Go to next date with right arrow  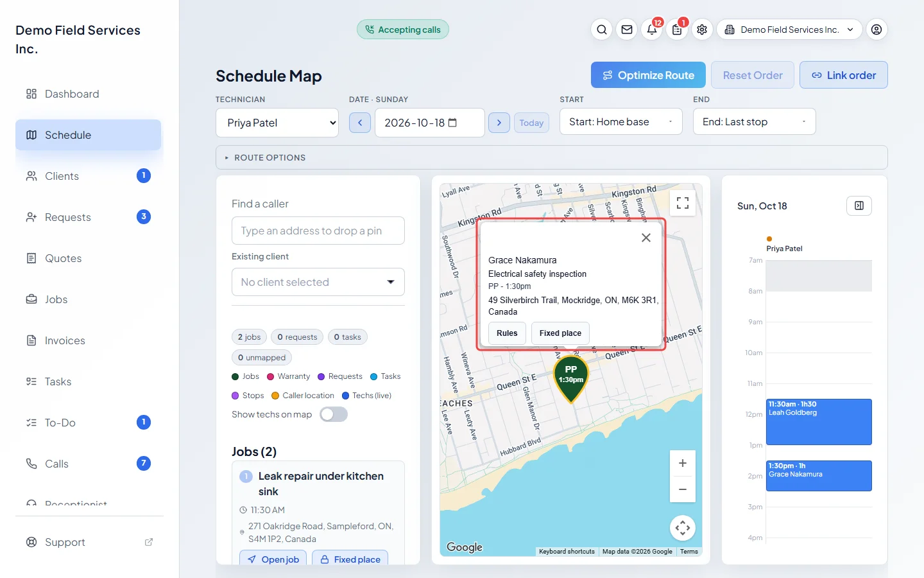499,123
